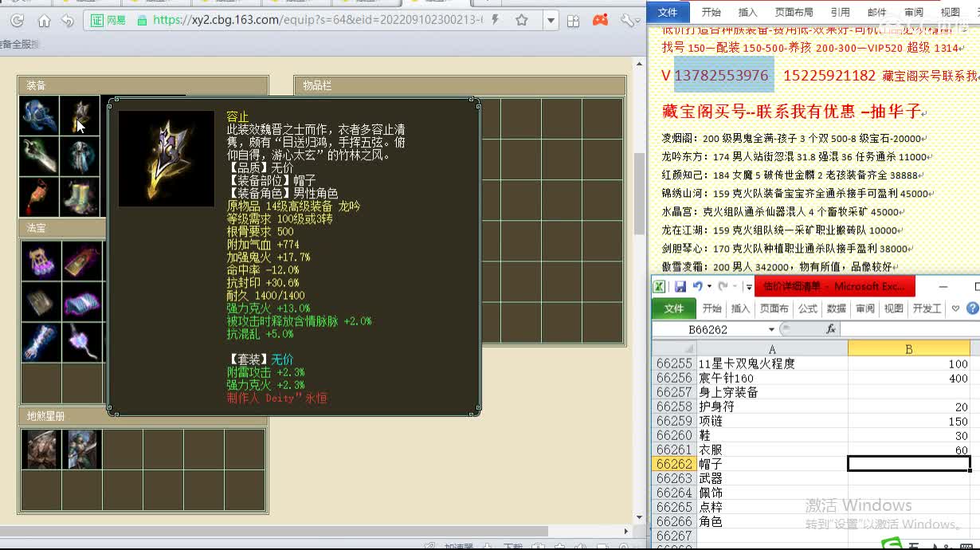Open the Excel 视图 ribbon tab
Viewport: 980px width, 550px height.
894,308
